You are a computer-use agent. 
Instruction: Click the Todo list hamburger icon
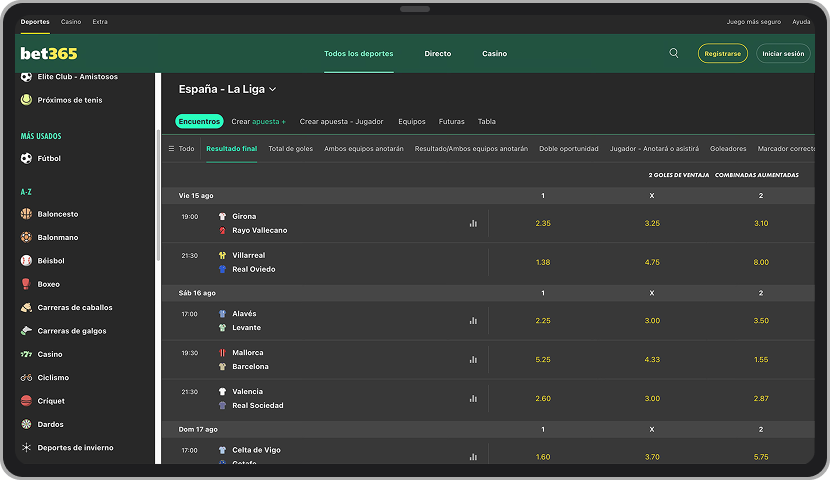[x=171, y=149]
